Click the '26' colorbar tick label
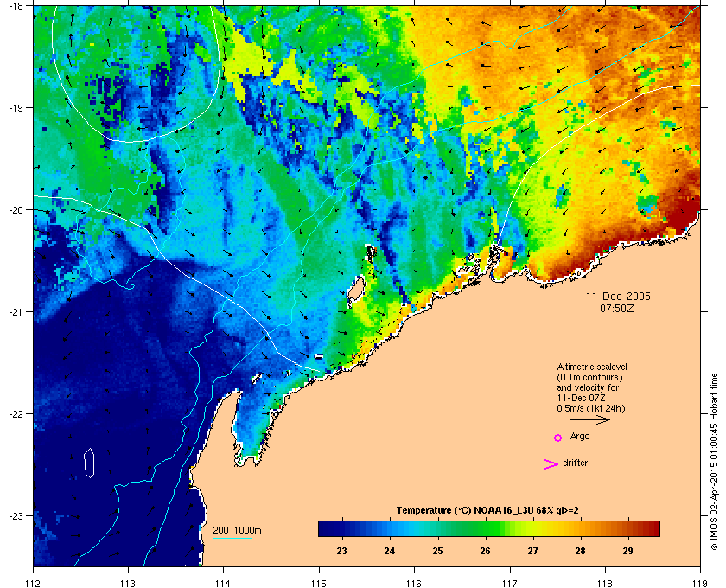The height and width of the screenshot is (588, 726). click(x=485, y=551)
